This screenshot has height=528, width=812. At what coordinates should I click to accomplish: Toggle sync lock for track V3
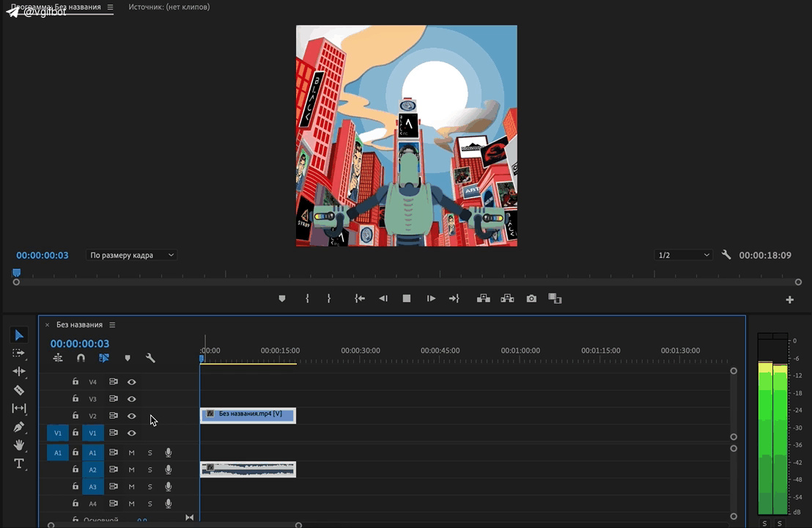pos(114,399)
